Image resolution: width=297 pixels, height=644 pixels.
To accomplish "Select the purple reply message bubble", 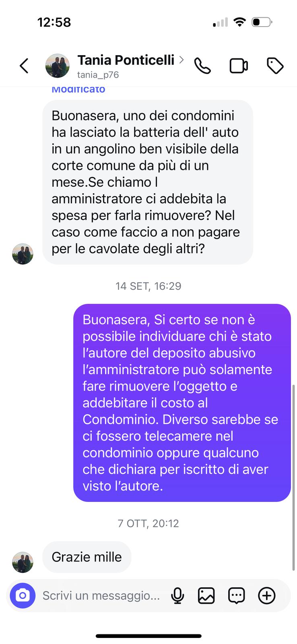I will 182,403.
